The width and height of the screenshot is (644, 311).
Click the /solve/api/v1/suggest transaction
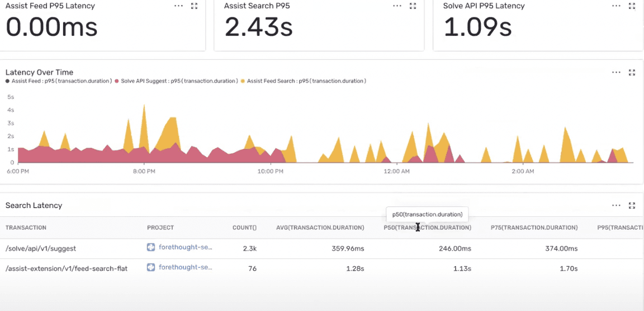tap(41, 248)
